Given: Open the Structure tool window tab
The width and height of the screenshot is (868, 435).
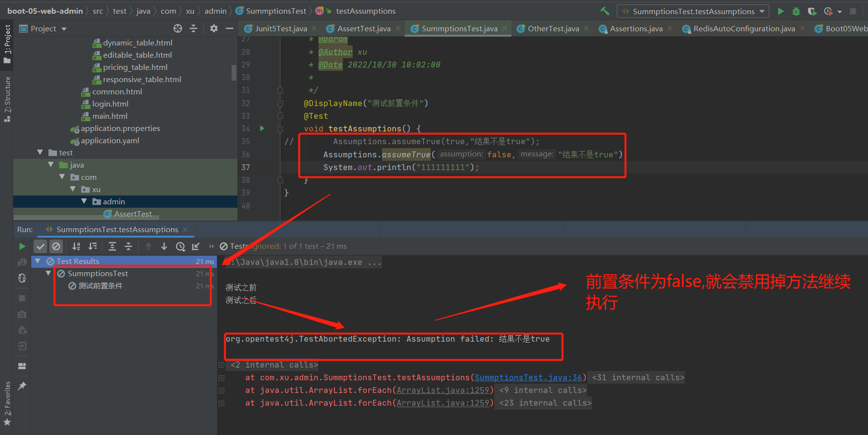Looking at the screenshot, I should coord(7,99).
